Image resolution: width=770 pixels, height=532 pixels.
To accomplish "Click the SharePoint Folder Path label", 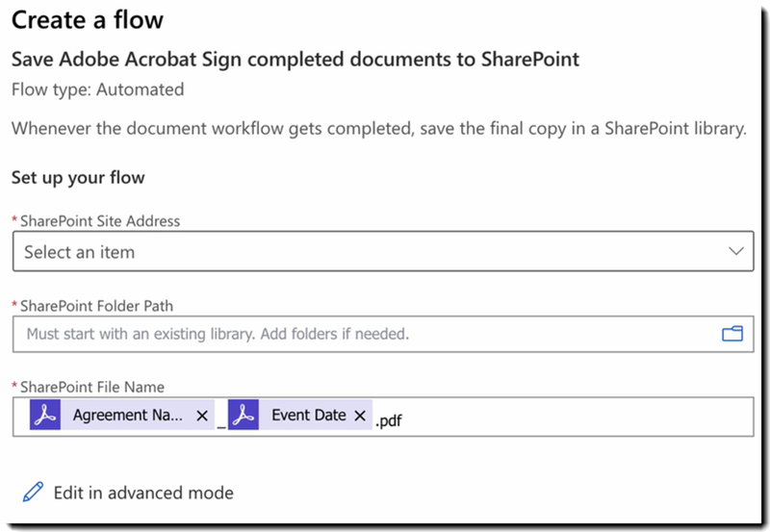I will point(96,305).
